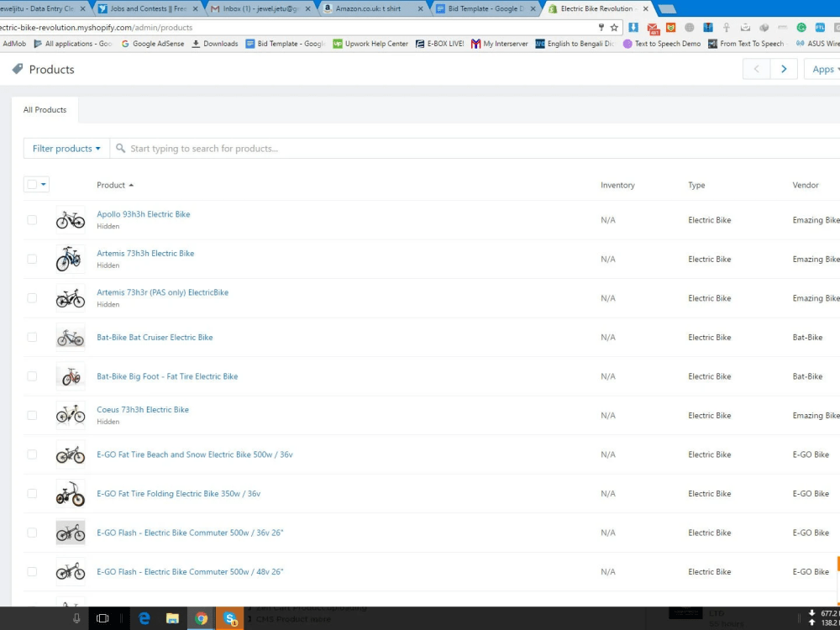Image resolution: width=840 pixels, height=630 pixels.
Task: Click the search magnifier icon in product search
Action: click(120, 149)
